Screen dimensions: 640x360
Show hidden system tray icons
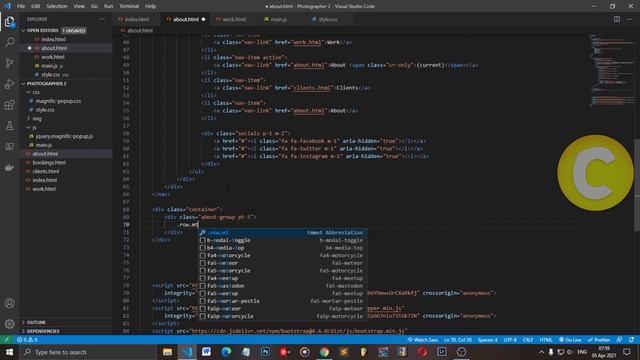pyautogui.click(x=541, y=352)
